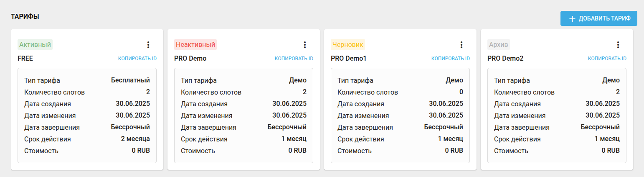Click the plus icon on Добавить тариф
644x177 pixels.
point(572,19)
